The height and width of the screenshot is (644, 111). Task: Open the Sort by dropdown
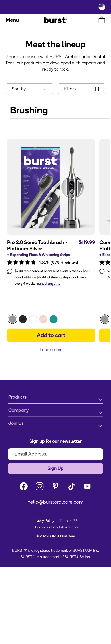pyautogui.click(x=29, y=89)
